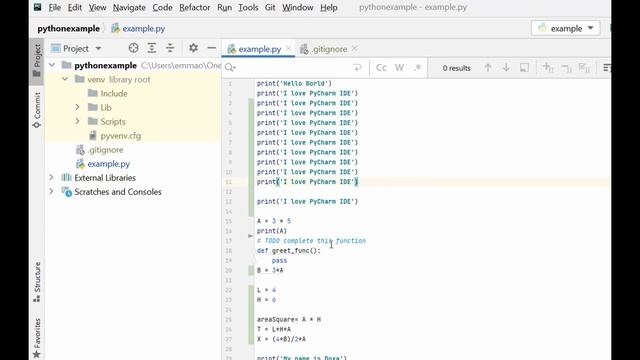Close the example.py tab

289,49
